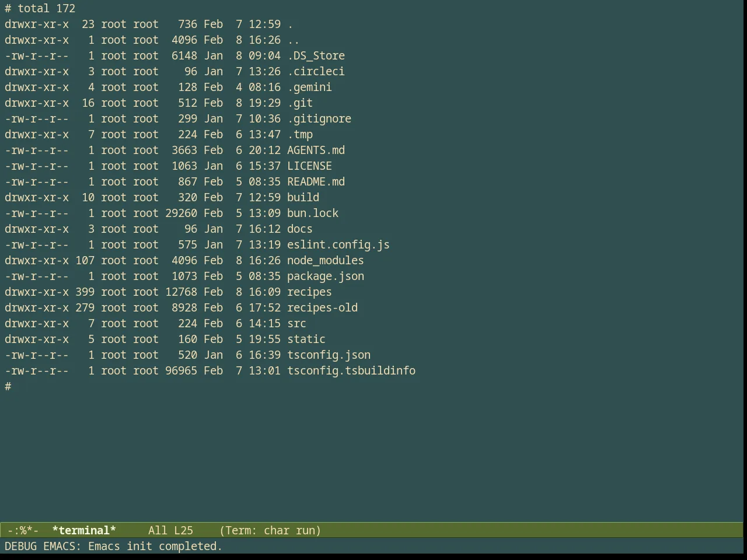Click tsconfig.tsbuildinfo file name
The width and height of the screenshot is (747, 560).
(351, 370)
